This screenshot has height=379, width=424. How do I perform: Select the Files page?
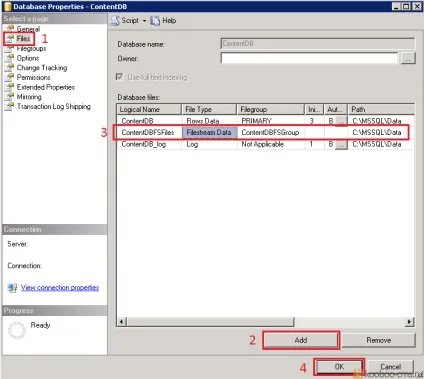pyautogui.click(x=23, y=39)
